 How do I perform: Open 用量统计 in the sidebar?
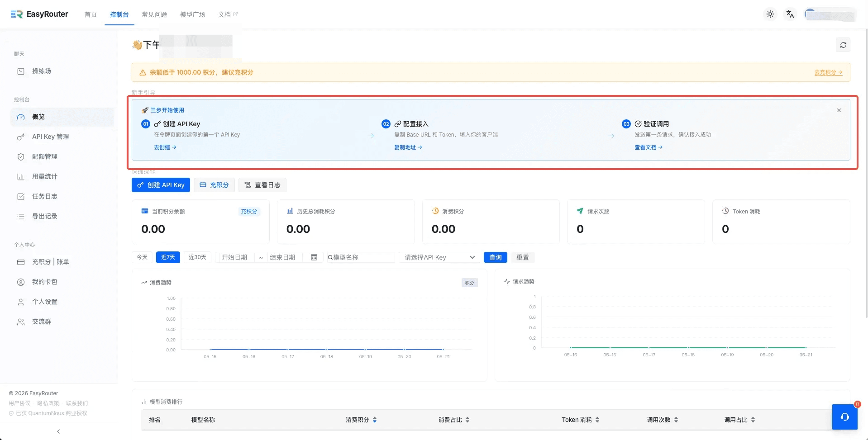62,177
